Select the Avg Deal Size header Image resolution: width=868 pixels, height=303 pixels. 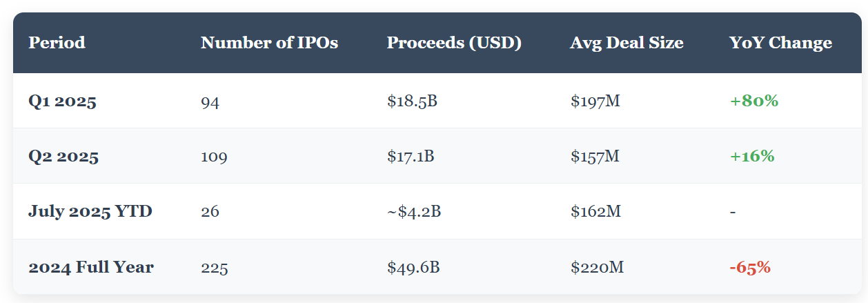click(x=627, y=43)
